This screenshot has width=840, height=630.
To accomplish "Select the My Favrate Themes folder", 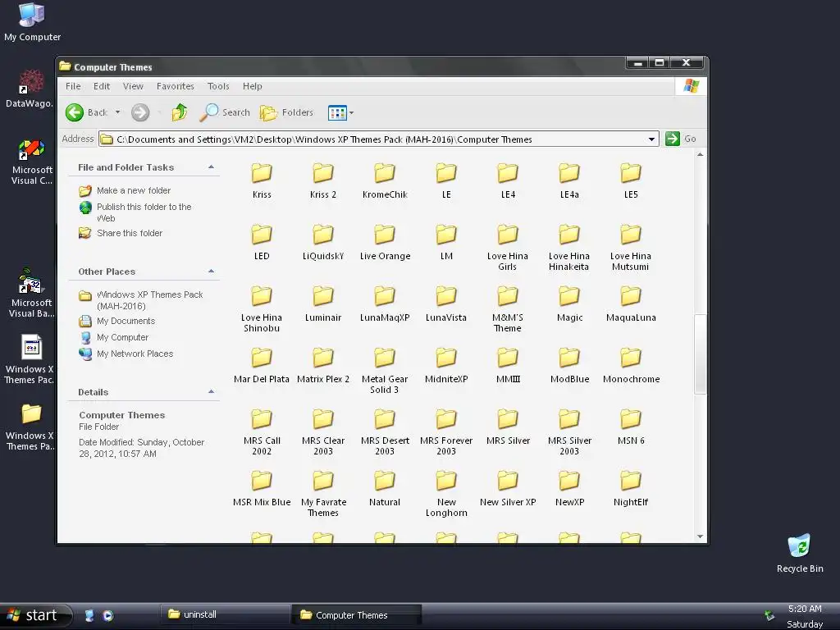I will point(323,494).
